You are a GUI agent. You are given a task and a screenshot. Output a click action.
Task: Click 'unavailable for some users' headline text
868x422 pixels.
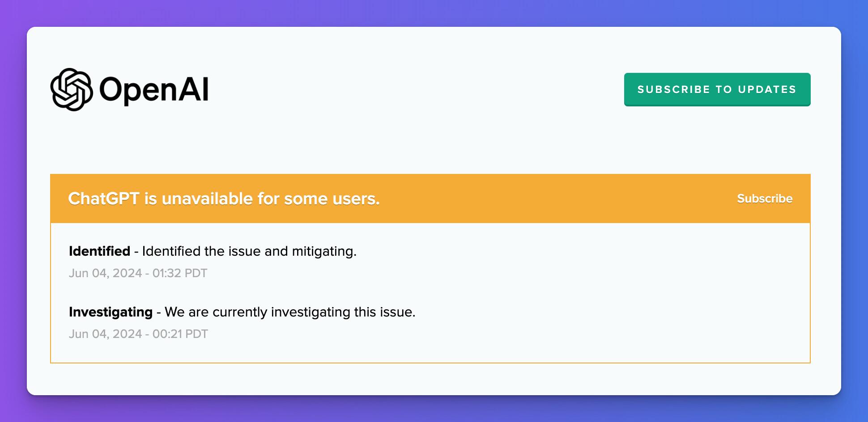click(x=271, y=198)
